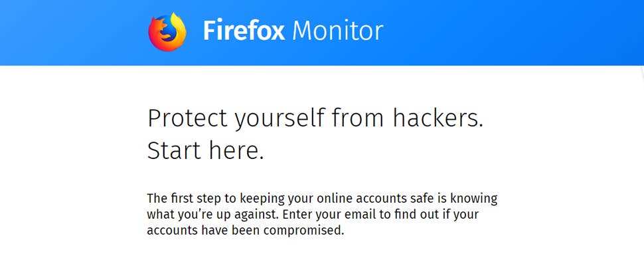Click the word "compromised" in the paragraph
The height and width of the screenshot is (266, 644).
click(x=306, y=231)
